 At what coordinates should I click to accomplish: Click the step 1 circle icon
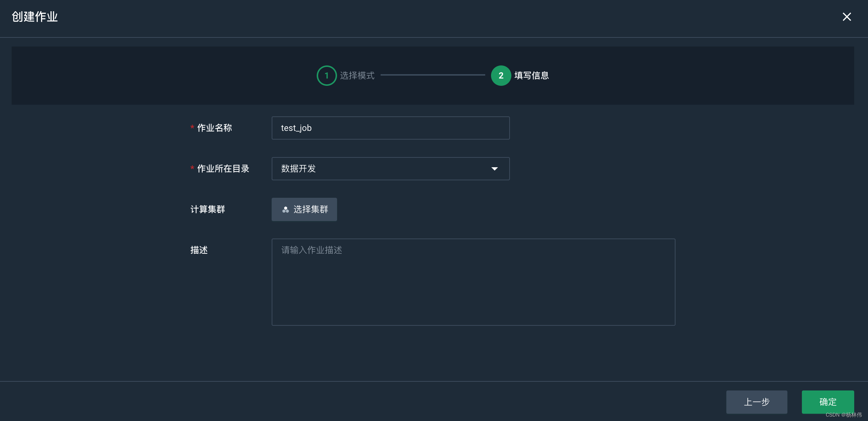(326, 76)
